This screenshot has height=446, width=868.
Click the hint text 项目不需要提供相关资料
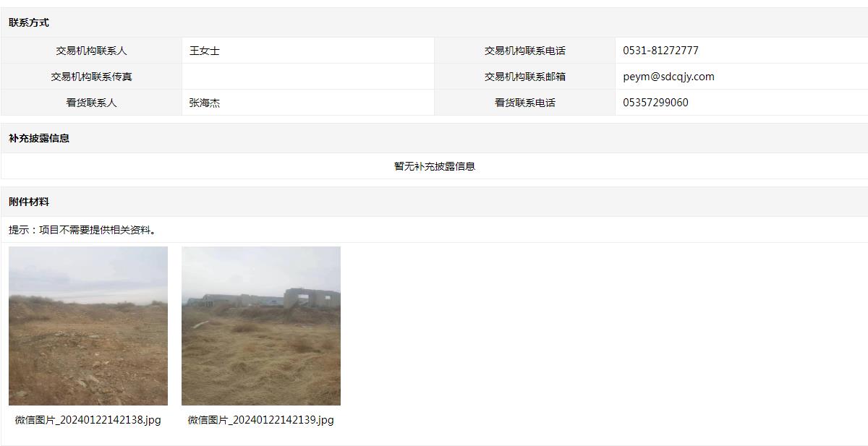95,230
